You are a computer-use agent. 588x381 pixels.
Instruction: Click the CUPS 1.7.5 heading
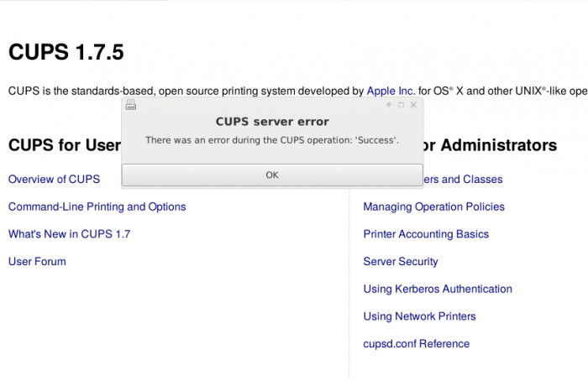[66, 52]
